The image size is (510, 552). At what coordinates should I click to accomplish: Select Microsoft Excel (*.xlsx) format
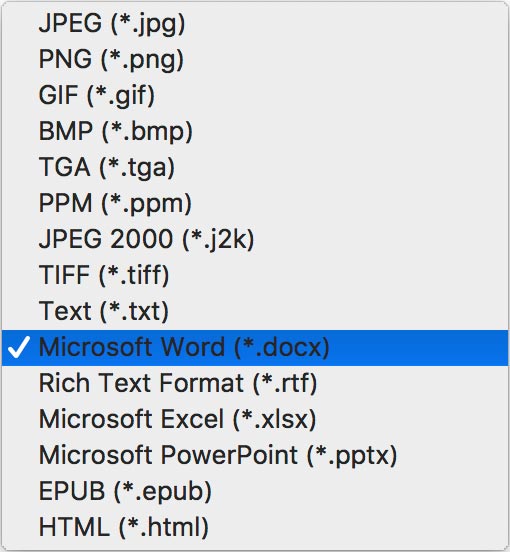(255, 420)
